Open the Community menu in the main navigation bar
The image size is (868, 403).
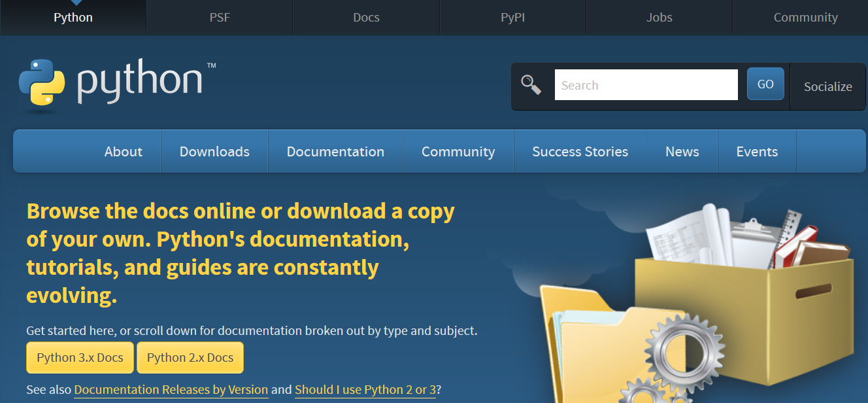click(458, 152)
